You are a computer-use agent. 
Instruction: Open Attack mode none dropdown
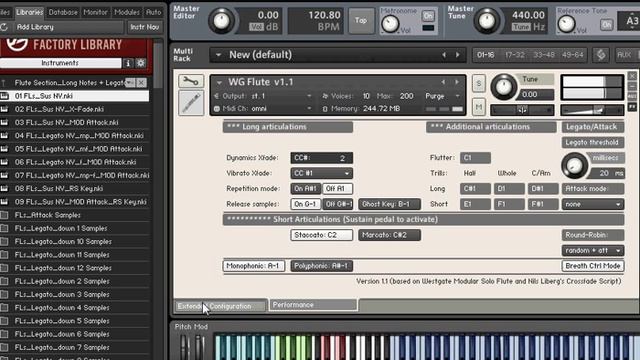pos(593,204)
